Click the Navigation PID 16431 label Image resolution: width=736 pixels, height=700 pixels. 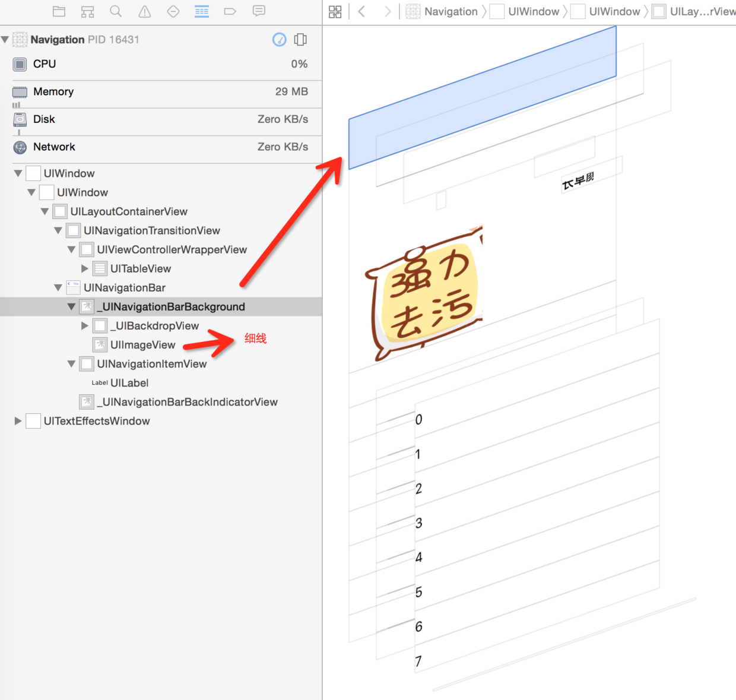click(x=85, y=40)
